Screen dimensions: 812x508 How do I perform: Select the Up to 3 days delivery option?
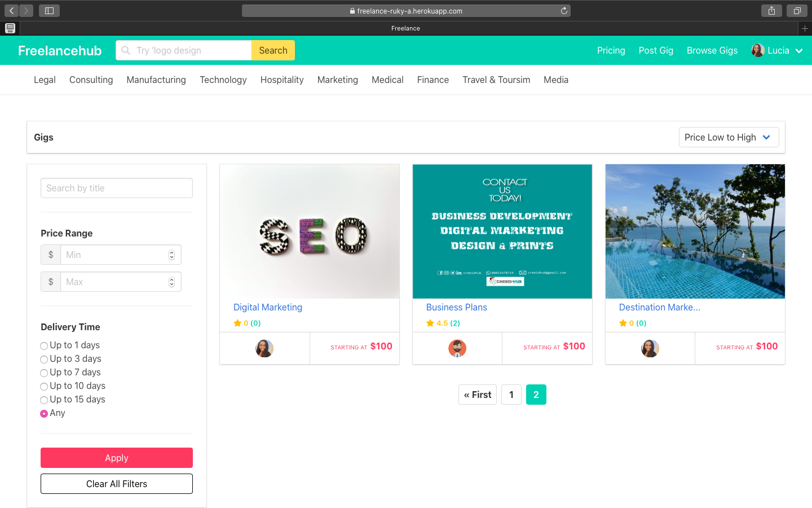tap(44, 359)
